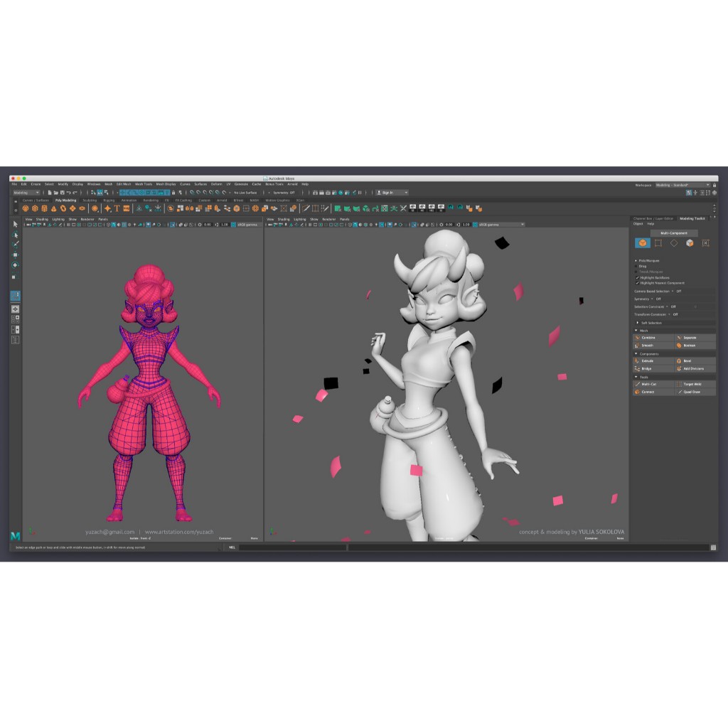Image resolution: width=728 pixels, height=728 pixels.
Task: Select Edge selection mode diamond icon
Action: click(674, 243)
